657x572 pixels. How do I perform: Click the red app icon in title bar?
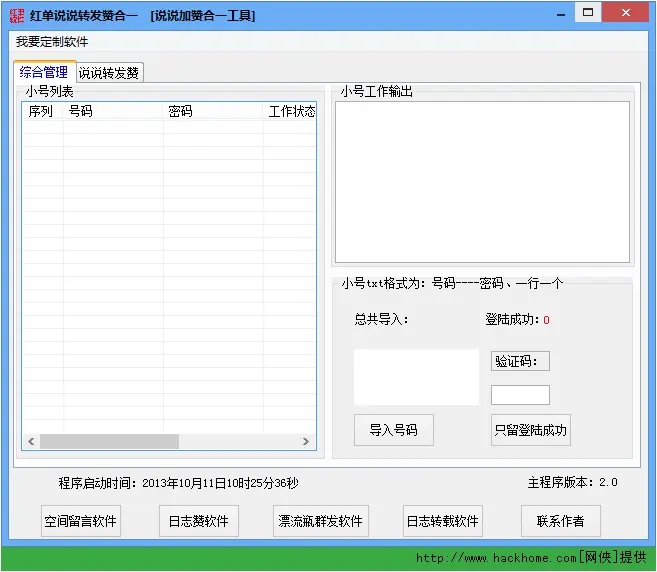17,15
